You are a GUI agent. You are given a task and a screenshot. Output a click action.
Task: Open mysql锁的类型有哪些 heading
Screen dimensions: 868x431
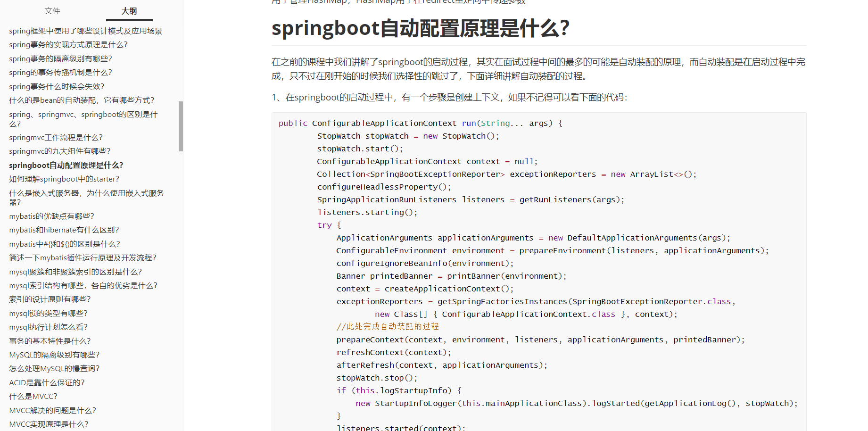[48, 314]
